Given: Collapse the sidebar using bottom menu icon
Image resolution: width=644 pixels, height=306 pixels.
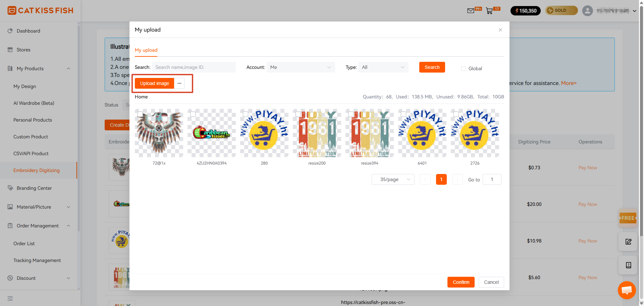Looking at the screenshot, I should coord(10,298).
